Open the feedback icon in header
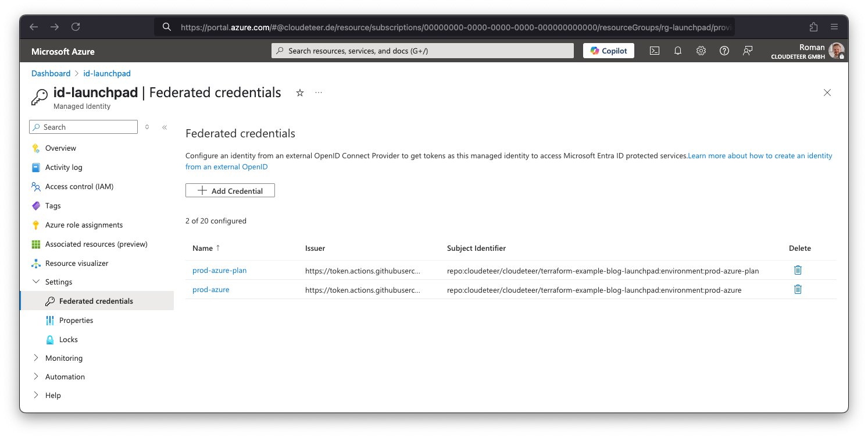Viewport: 868px width, 437px height. 748,51
